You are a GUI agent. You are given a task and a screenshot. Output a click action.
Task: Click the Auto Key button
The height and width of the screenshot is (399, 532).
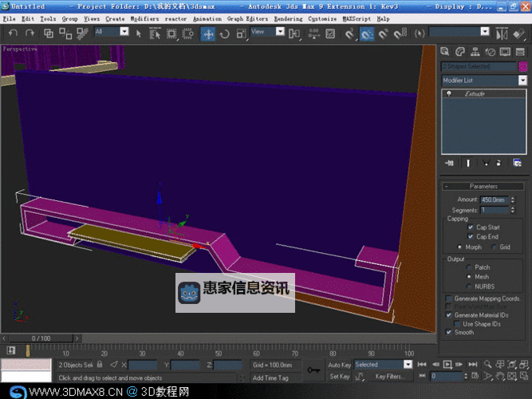340,365
